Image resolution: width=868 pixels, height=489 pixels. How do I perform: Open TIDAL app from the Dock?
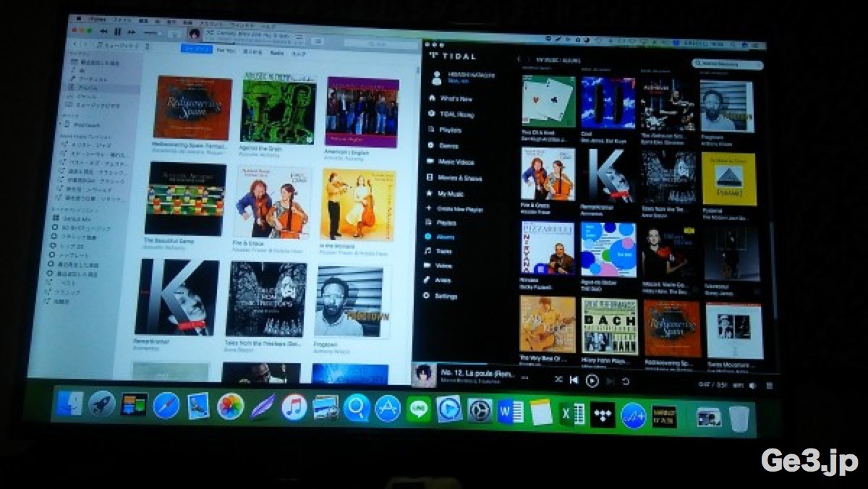click(603, 414)
